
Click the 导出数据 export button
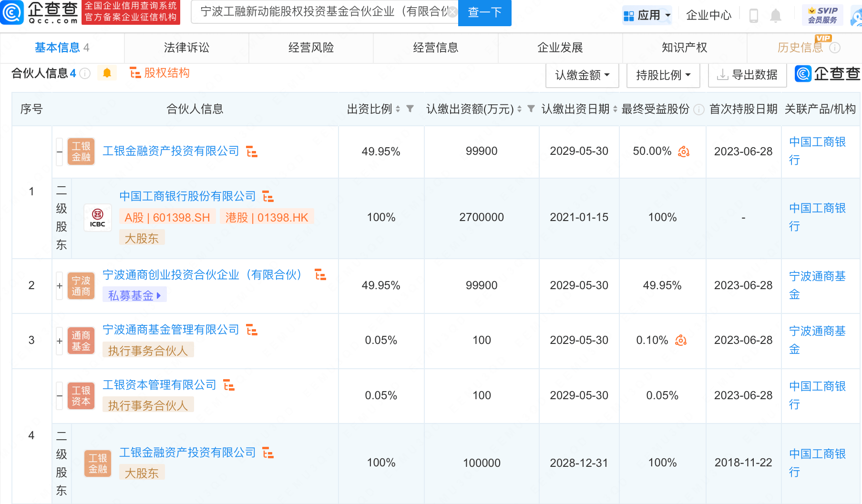[747, 75]
